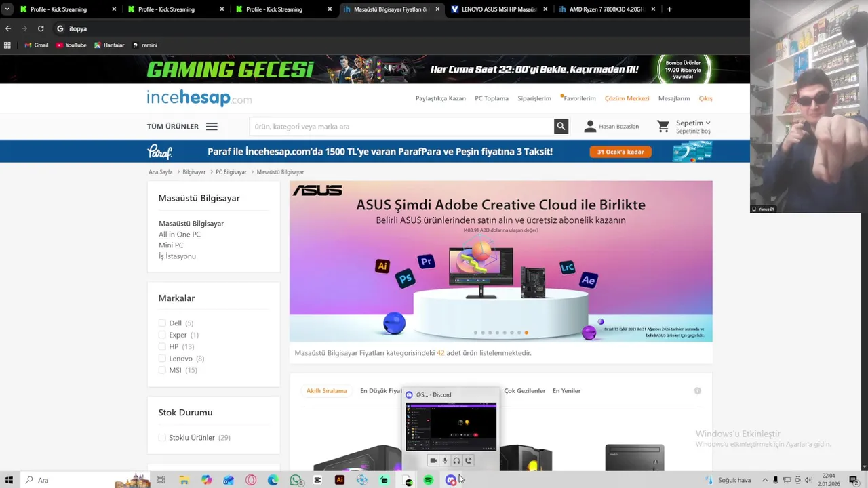Toggle camera in Discord taskbar preview
Screen dimensions: 868x488
click(433, 460)
